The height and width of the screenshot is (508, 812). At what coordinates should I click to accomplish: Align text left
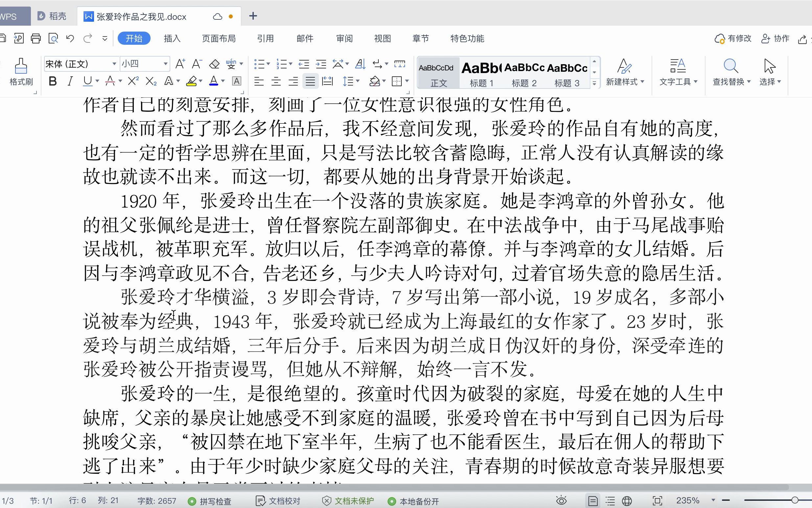tap(259, 81)
